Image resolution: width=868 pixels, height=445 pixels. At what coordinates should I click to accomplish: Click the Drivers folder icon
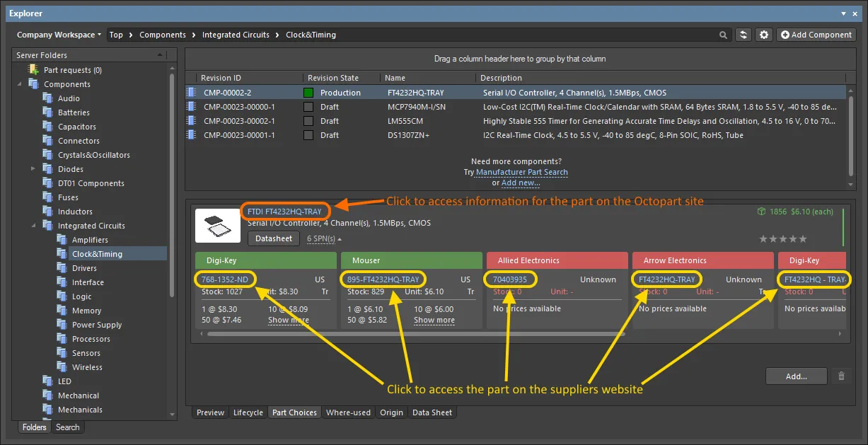tap(62, 268)
